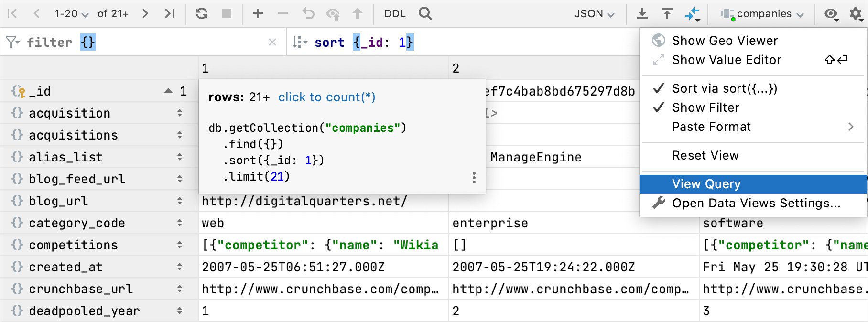Click the braces icon beside category_code

coord(17,223)
